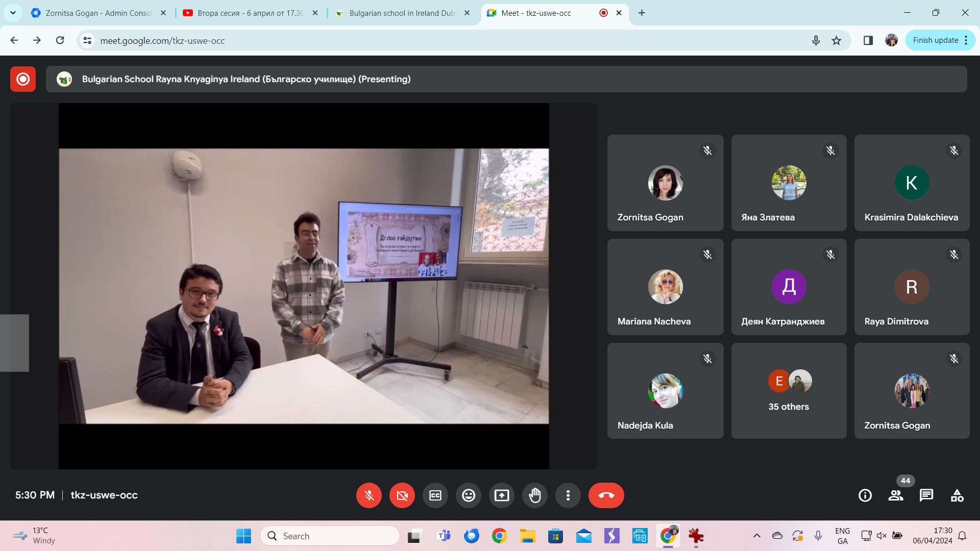Click the red recording indicator icon
The height and width of the screenshot is (551, 980).
[23, 79]
